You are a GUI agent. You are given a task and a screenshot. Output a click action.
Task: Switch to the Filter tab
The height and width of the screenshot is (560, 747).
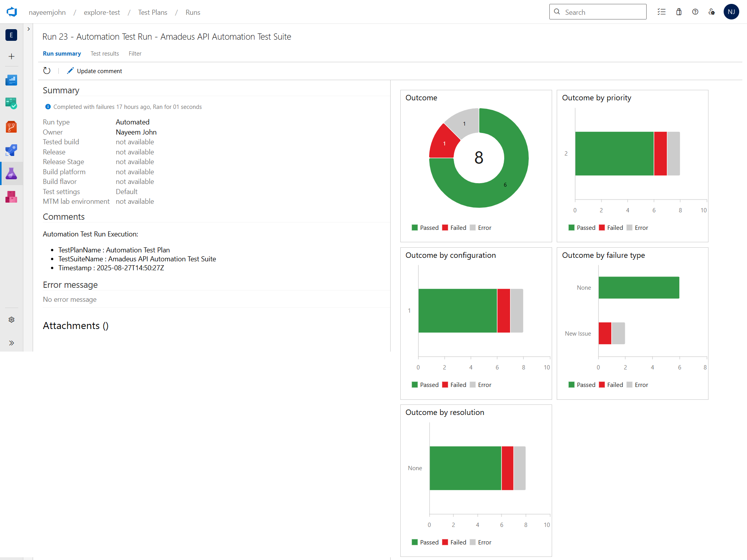[x=135, y=54]
